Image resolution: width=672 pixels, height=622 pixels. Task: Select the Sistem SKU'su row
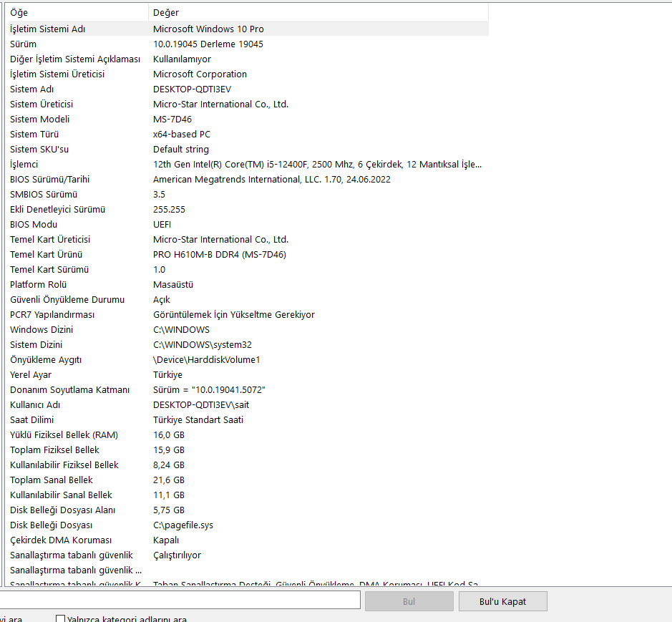pyautogui.click(x=248, y=149)
